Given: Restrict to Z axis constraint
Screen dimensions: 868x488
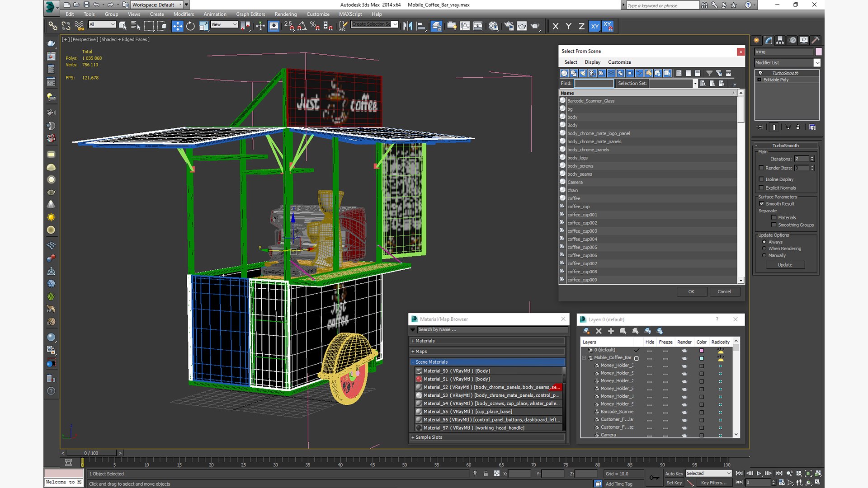Looking at the screenshot, I should tap(582, 26).
